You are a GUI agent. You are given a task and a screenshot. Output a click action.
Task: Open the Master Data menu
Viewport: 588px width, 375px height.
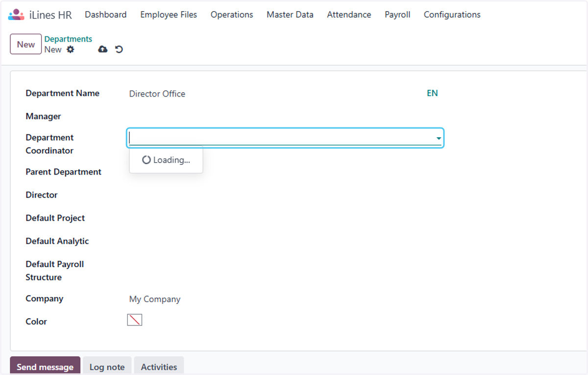290,15
